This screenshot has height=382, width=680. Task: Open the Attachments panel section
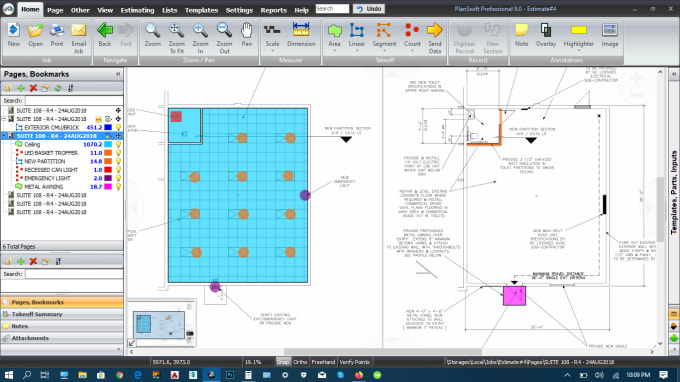point(62,338)
